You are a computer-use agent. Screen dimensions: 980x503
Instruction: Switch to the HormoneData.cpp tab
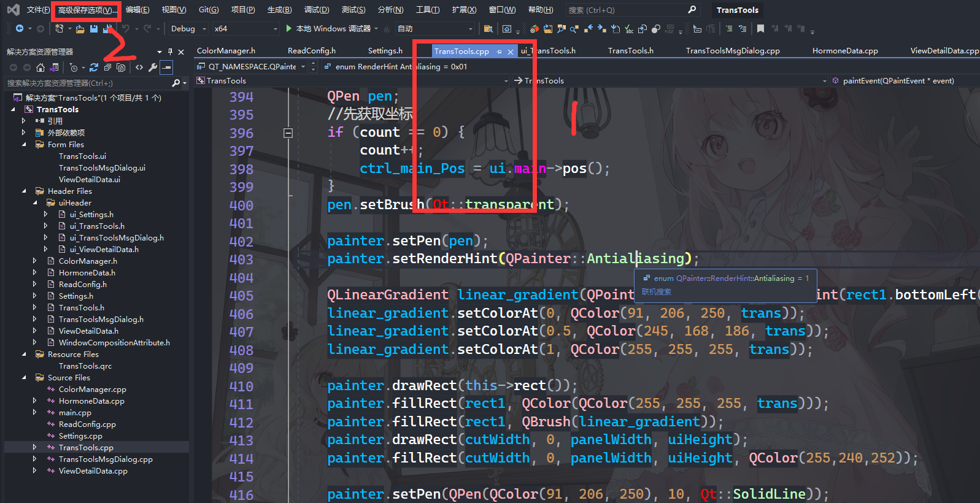[x=845, y=51]
